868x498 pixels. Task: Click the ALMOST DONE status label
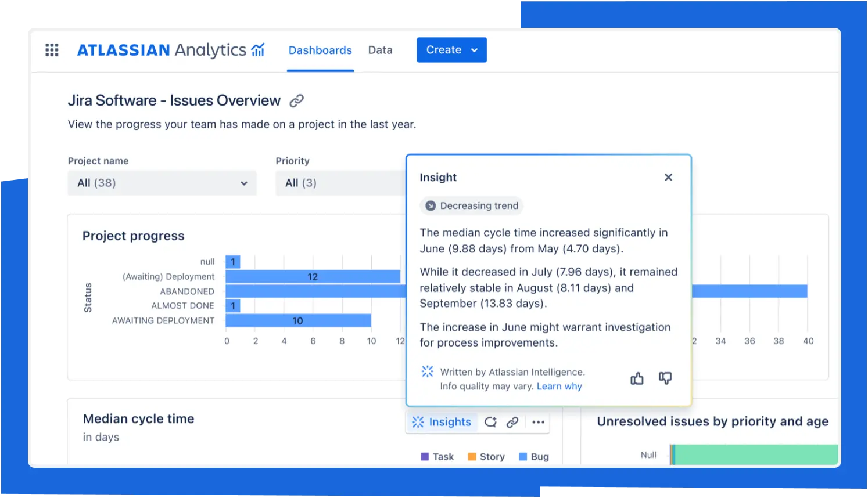coord(182,306)
